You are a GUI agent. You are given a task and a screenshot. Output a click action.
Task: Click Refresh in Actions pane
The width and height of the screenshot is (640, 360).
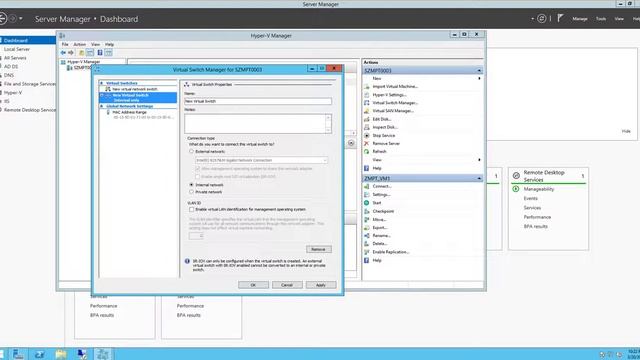pyautogui.click(x=379, y=151)
